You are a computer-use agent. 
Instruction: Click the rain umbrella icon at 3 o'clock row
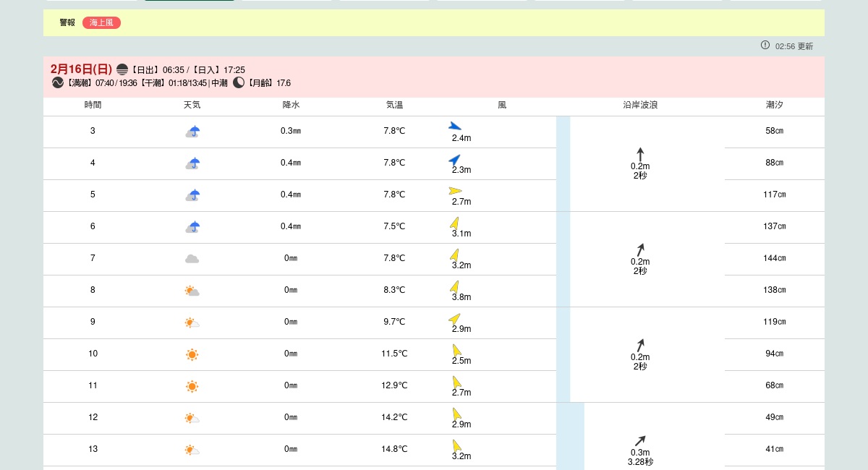(x=192, y=132)
